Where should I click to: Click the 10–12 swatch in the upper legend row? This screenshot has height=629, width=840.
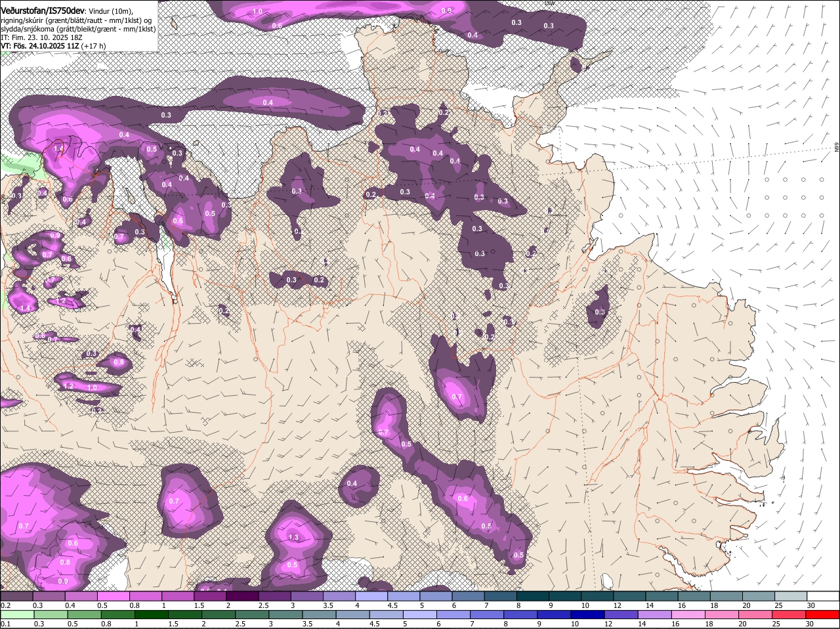(x=598, y=596)
